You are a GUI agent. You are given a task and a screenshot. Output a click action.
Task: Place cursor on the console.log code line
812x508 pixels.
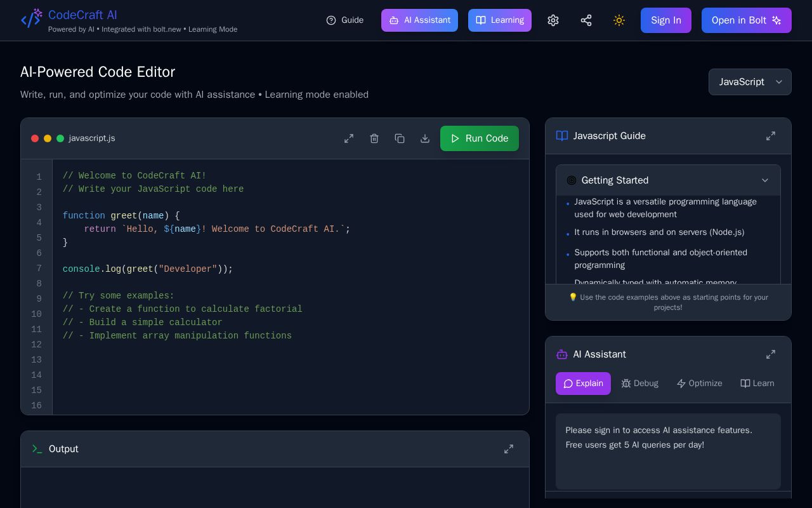point(148,269)
